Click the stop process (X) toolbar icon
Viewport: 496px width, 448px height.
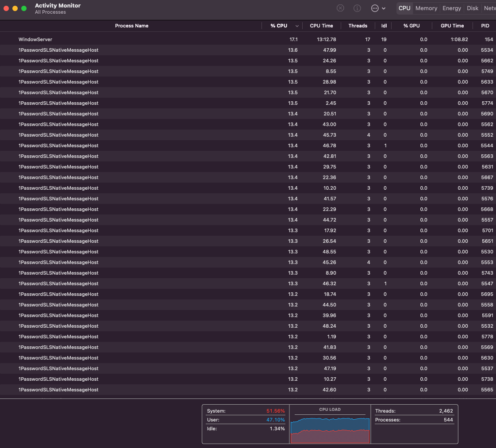point(340,8)
